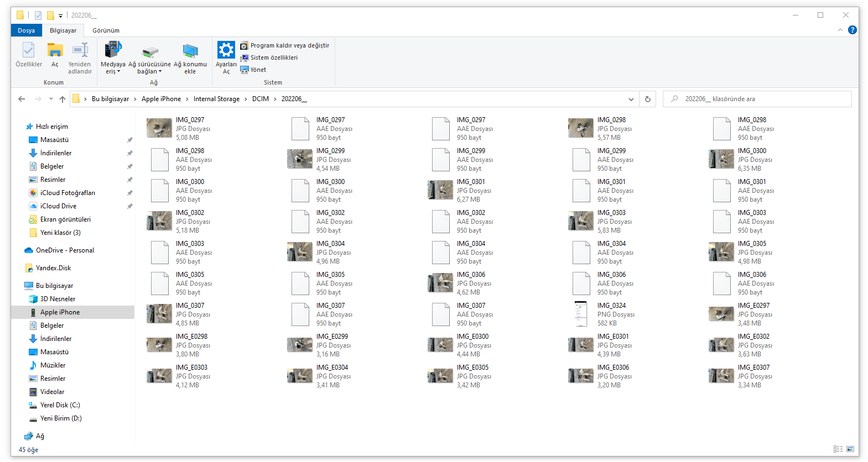Click Sistem özellikleri in ribbon
Screen dimensions: 868x462
pyautogui.click(x=274, y=57)
